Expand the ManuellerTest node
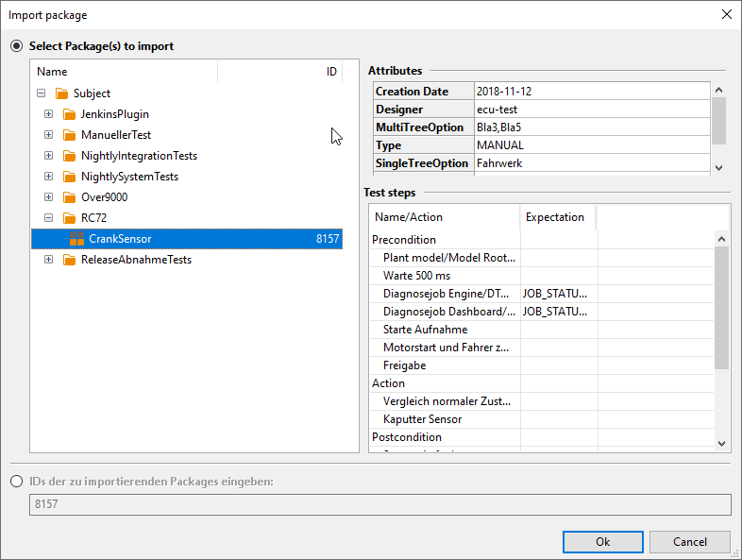The width and height of the screenshot is (742, 560). 49,135
